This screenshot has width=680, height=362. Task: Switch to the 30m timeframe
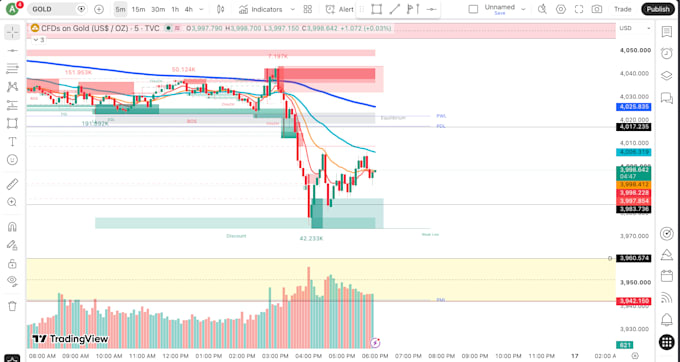click(158, 9)
